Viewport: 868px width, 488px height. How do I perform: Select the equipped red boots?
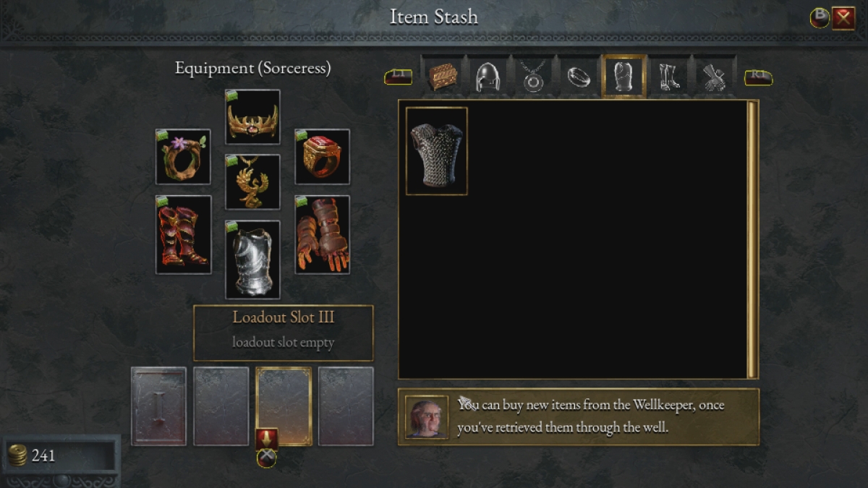pyautogui.click(x=183, y=235)
